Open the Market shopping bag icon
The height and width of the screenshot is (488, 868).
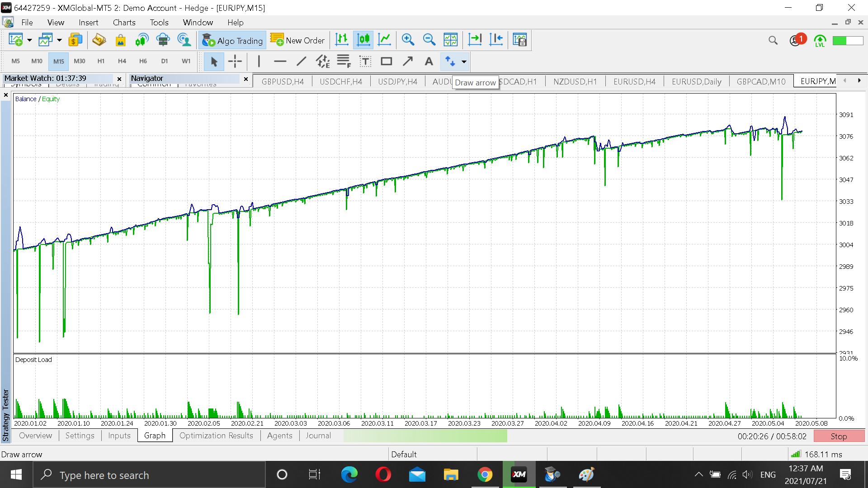121,40
